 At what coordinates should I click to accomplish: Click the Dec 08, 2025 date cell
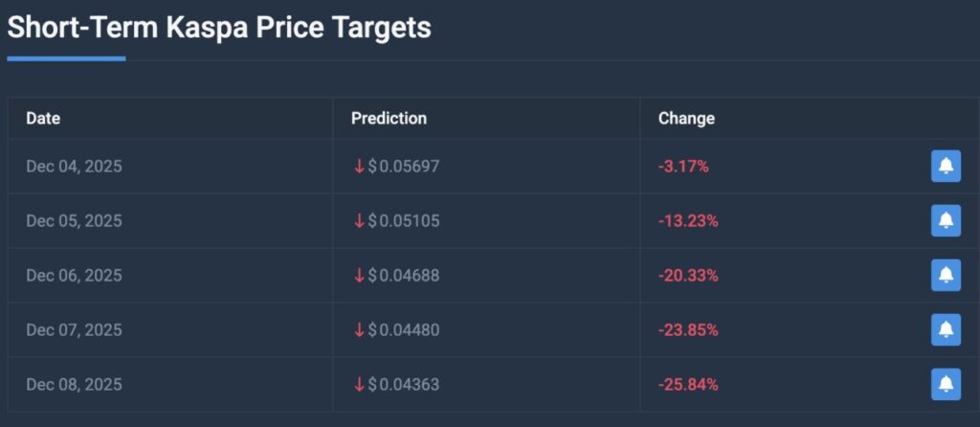tap(74, 385)
